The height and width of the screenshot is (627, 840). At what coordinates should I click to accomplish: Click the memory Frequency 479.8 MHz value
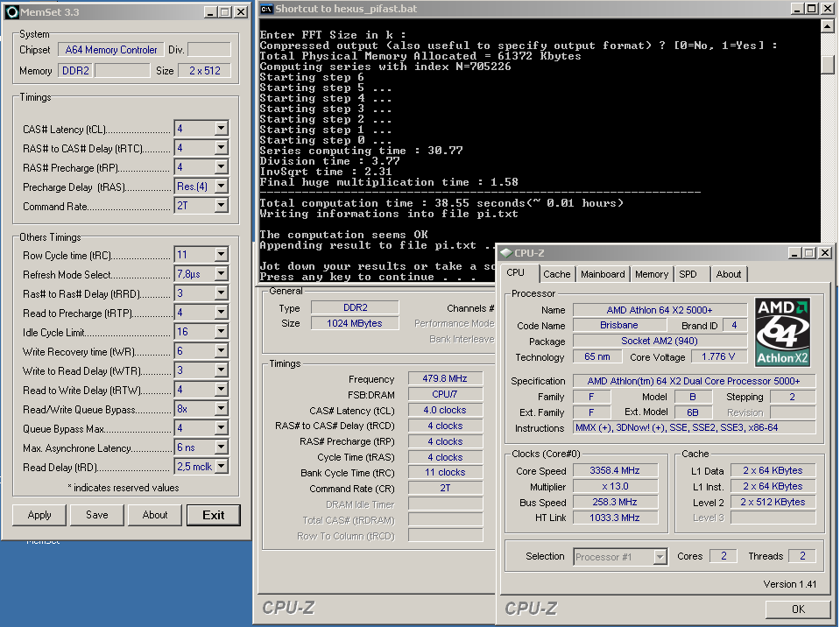(445, 378)
